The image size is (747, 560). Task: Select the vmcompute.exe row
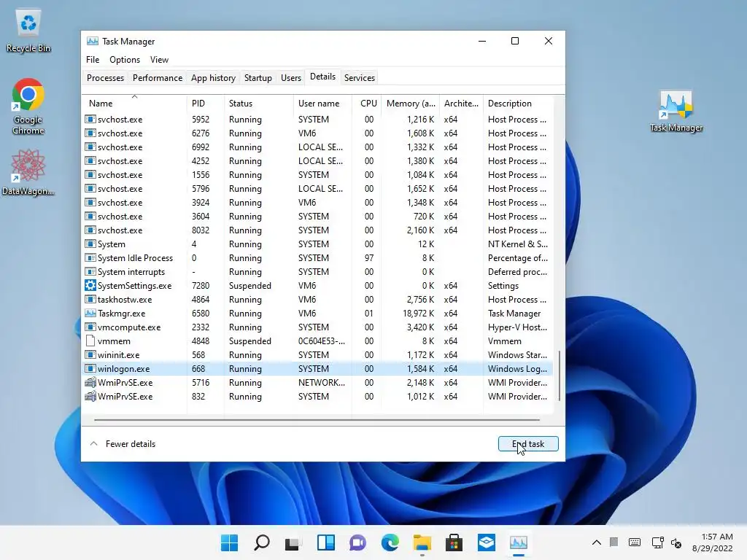coord(317,327)
